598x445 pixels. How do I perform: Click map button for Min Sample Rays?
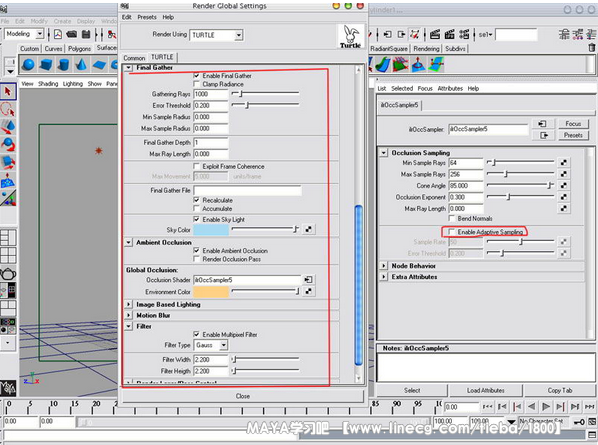pos(563,162)
